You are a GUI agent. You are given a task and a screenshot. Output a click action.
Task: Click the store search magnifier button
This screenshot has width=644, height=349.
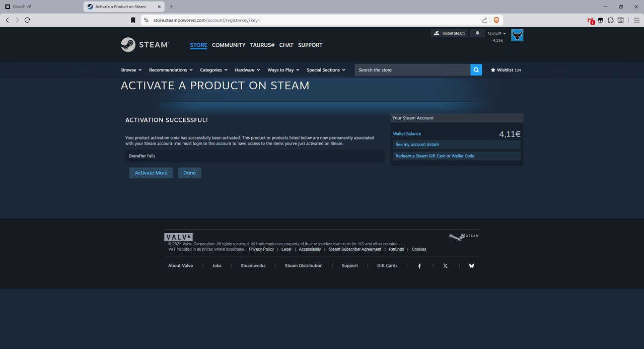click(x=476, y=70)
